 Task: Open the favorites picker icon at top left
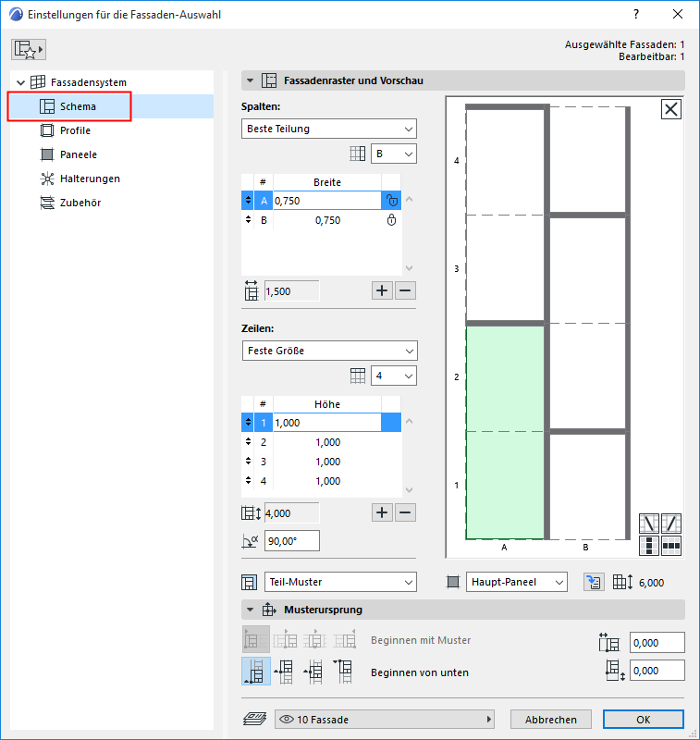tap(29, 50)
